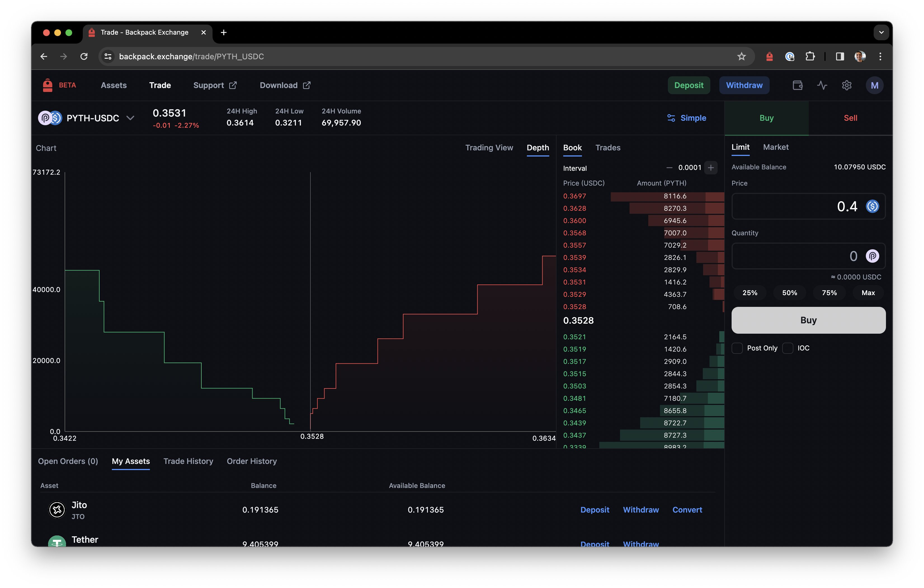Open the activity pulse icon
The image size is (924, 588).
[822, 85]
